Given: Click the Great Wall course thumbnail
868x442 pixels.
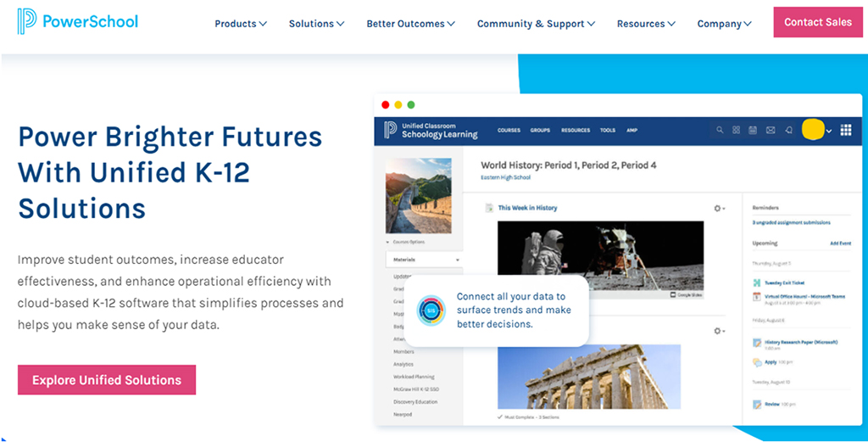Looking at the screenshot, I should pyautogui.click(x=418, y=195).
